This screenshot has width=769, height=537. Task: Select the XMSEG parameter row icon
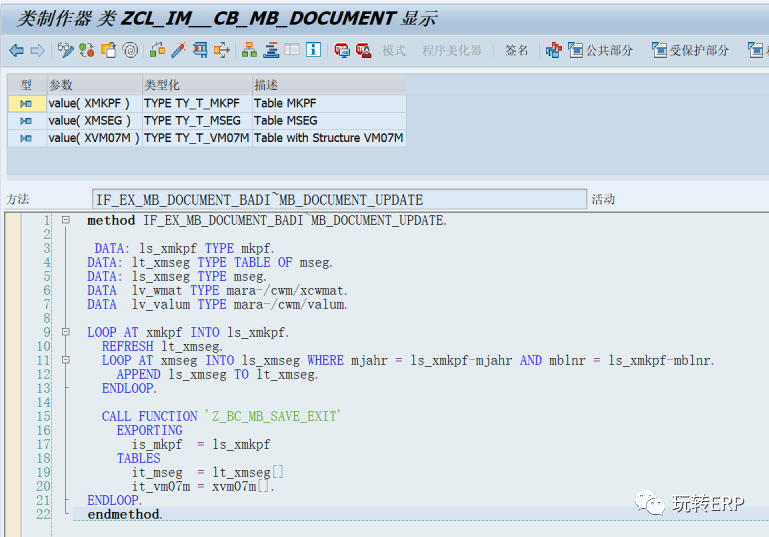point(26,121)
